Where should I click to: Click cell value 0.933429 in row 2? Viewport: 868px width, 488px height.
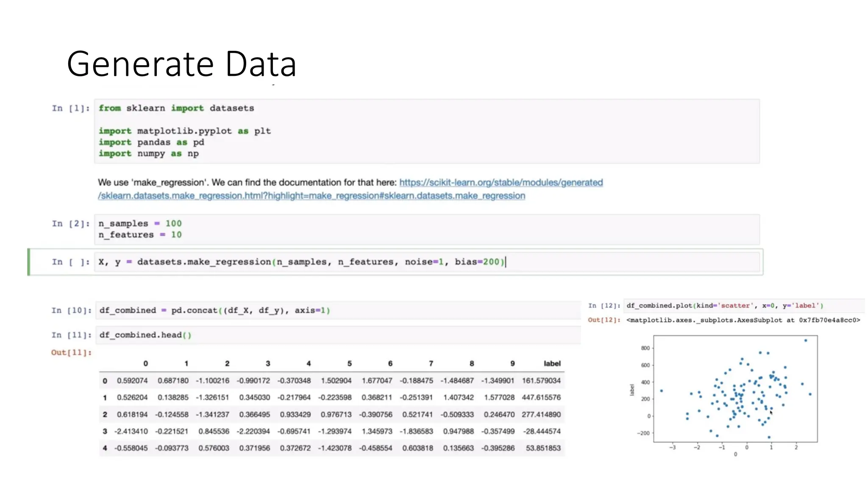(x=295, y=414)
